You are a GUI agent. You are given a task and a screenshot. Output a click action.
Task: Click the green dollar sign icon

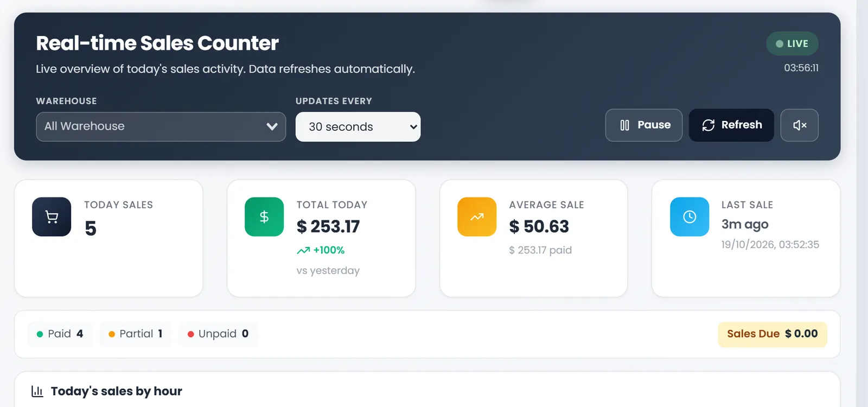[x=264, y=217]
